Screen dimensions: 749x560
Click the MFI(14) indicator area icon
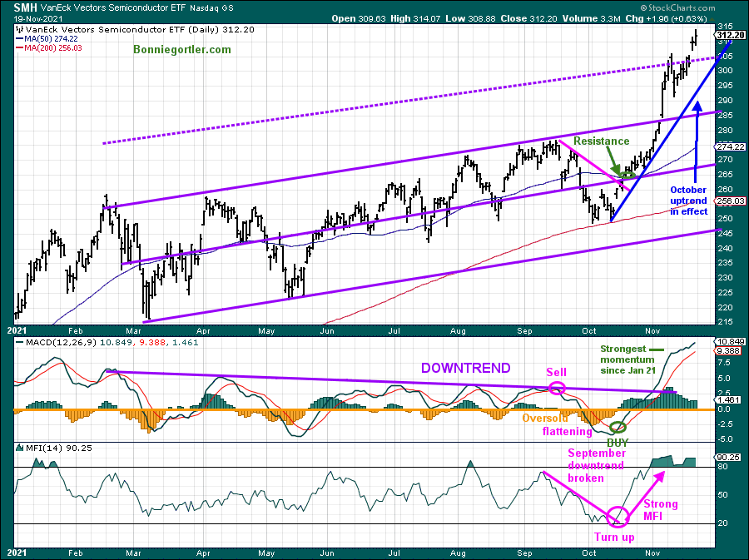[x=20, y=448]
